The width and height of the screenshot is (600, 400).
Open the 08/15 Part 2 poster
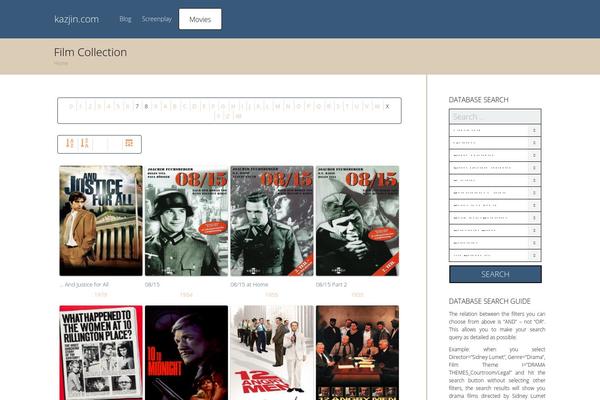point(357,220)
